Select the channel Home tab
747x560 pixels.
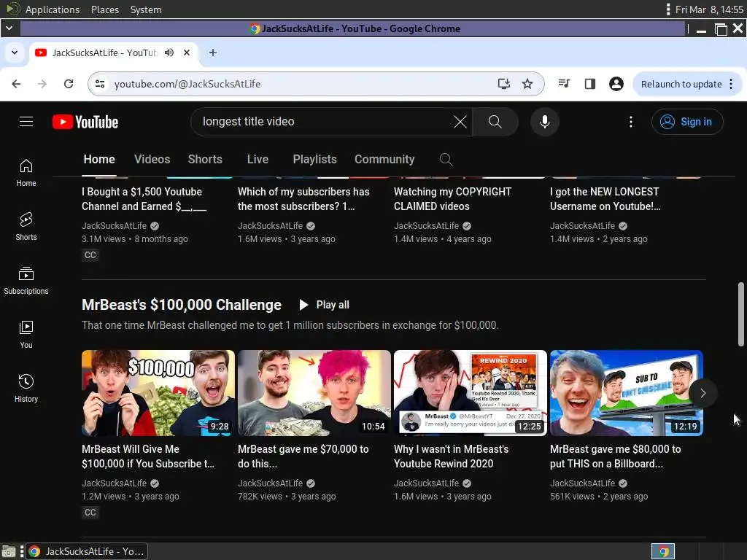pyautogui.click(x=99, y=160)
